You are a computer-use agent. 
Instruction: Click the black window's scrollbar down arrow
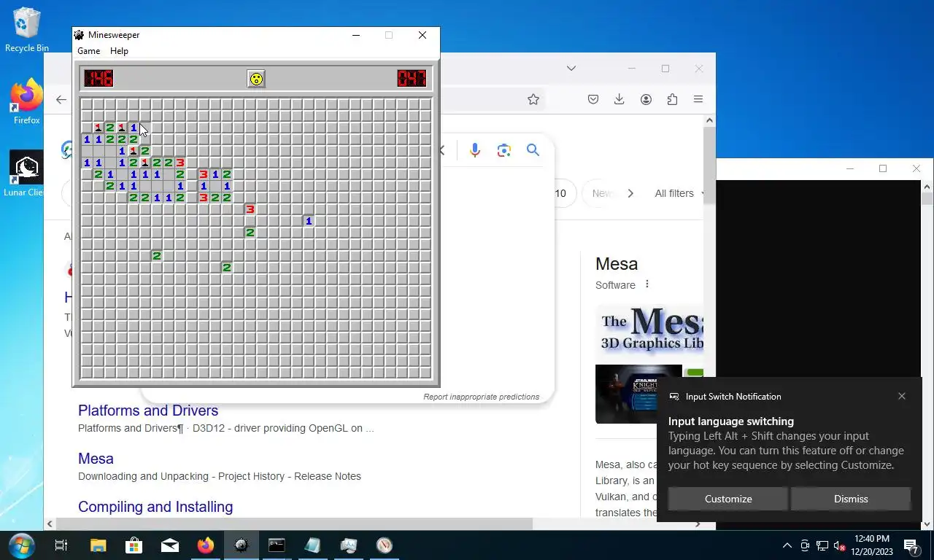tap(927, 524)
